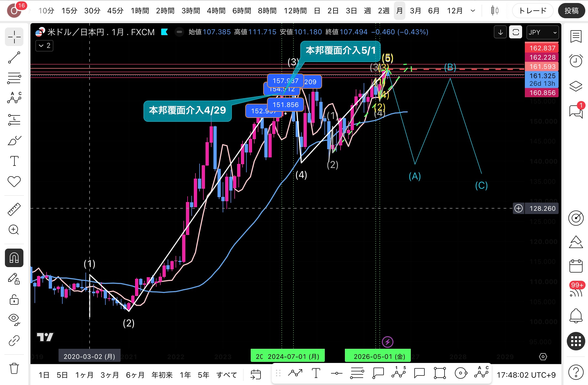Open the economic calendar panel
This screenshot has width=588, height=385.
[576, 266]
